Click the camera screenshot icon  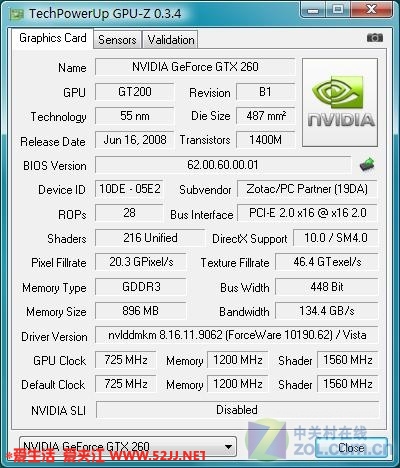375,38
